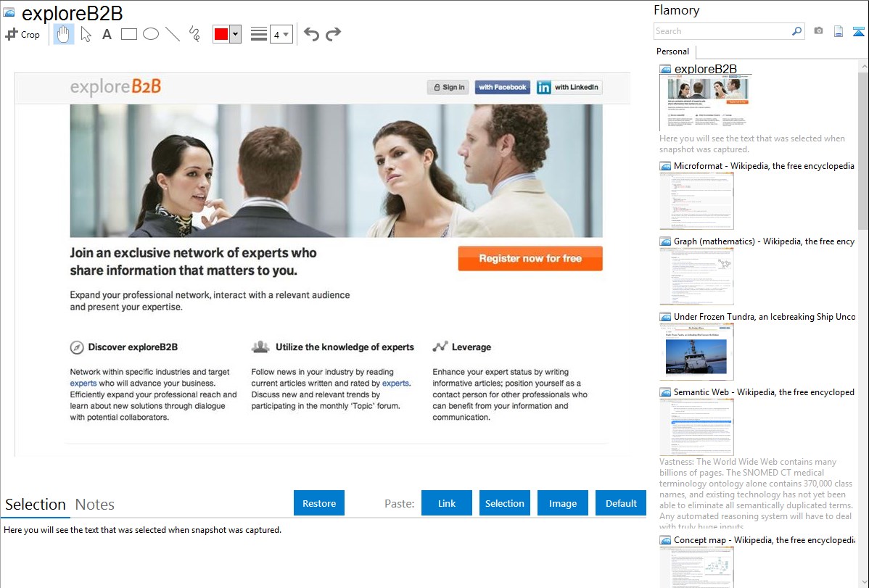The width and height of the screenshot is (869, 588).
Task: Click the Paste Selection button
Action: (505, 503)
